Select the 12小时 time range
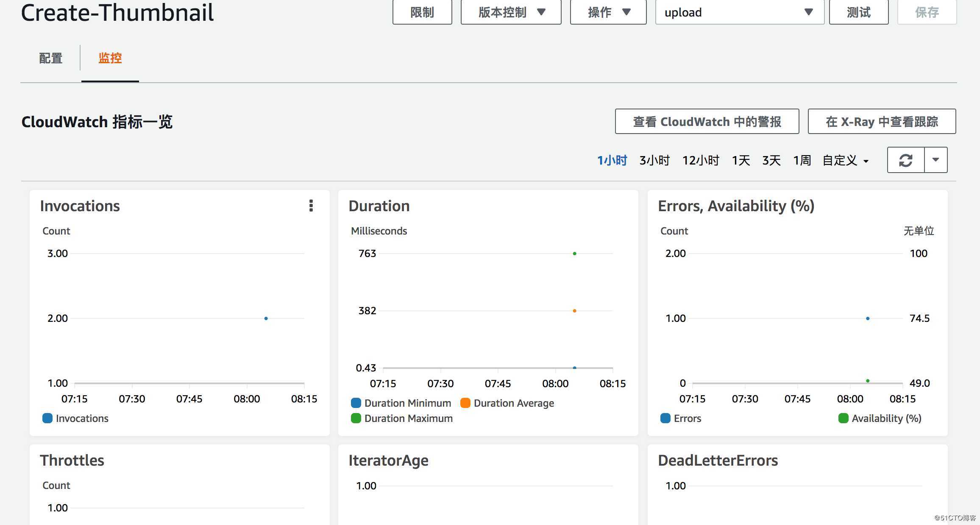 point(701,160)
